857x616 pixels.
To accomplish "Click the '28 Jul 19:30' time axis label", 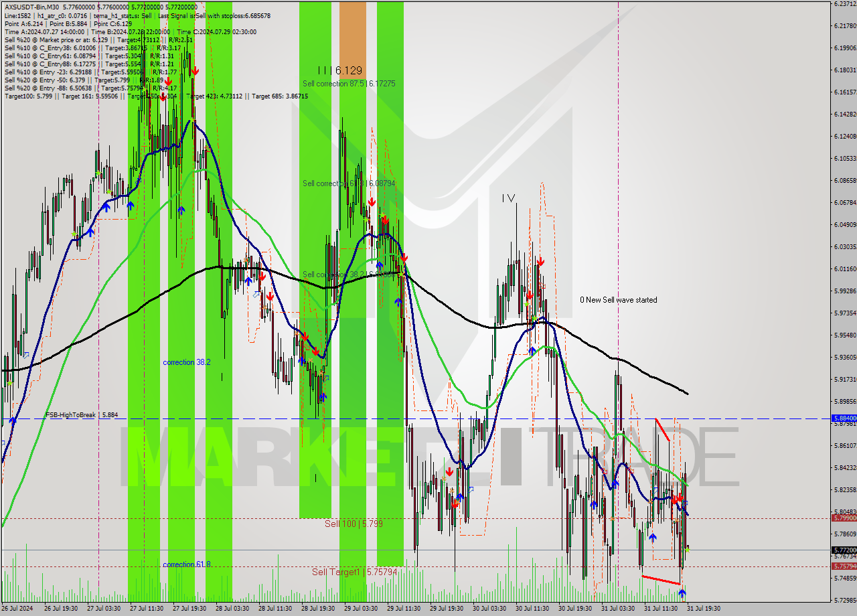I will point(318,609).
